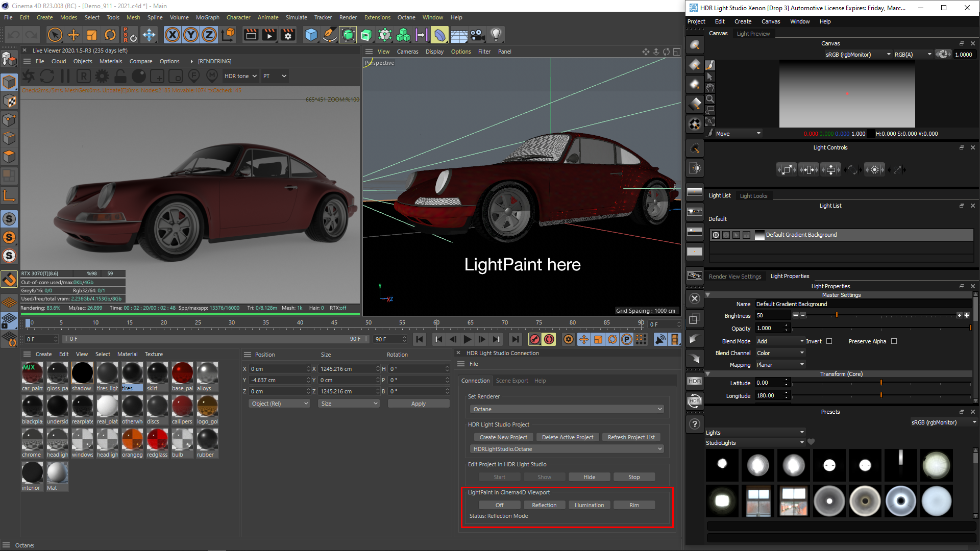Select the pan hand tool in HDR canvas

pos(710,88)
